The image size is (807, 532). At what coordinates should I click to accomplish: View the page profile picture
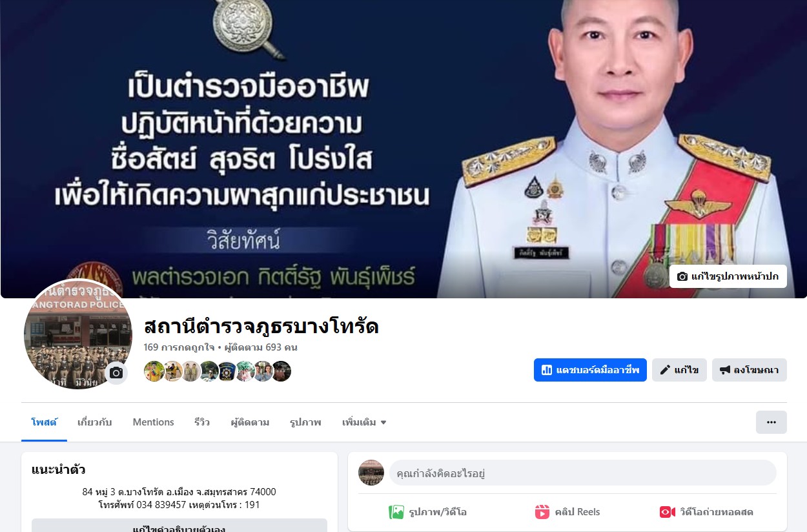77,334
